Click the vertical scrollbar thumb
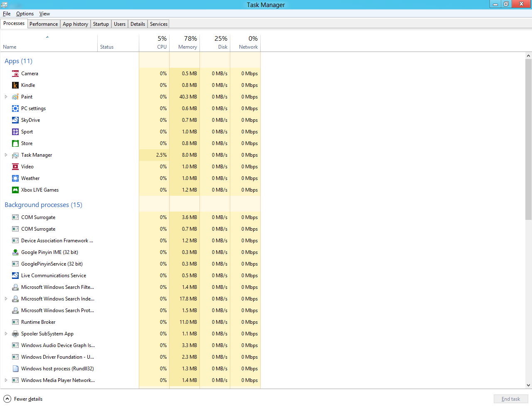 tap(529, 139)
